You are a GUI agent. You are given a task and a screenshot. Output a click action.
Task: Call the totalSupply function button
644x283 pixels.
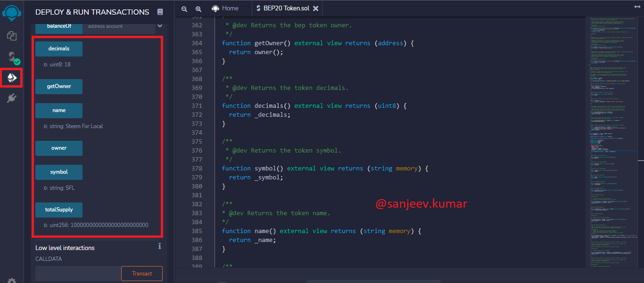(59, 210)
